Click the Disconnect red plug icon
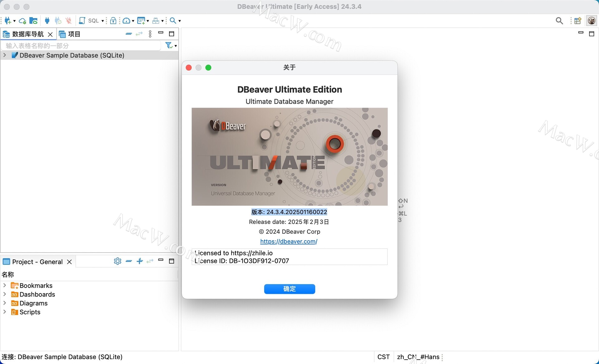The width and height of the screenshot is (599, 364). tap(69, 21)
